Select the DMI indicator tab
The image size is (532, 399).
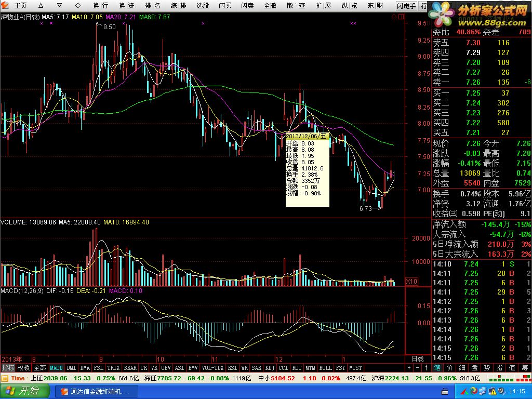click(71, 368)
